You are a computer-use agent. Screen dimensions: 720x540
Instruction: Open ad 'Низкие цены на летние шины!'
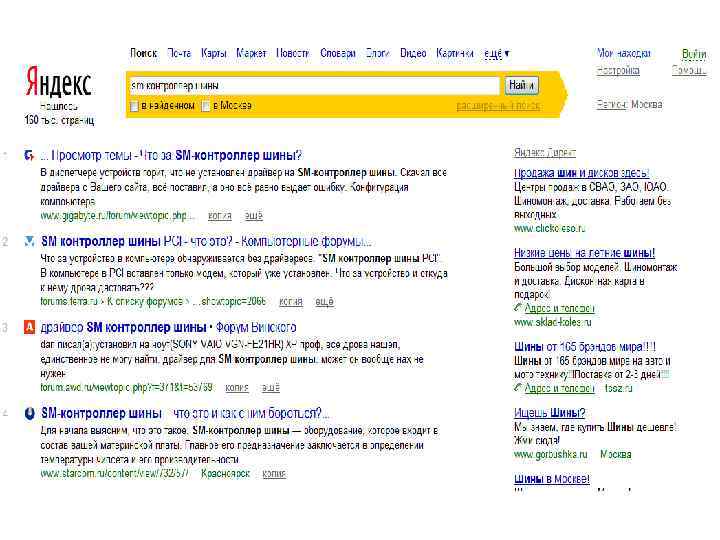pyautogui.click(x=584, y=253)
